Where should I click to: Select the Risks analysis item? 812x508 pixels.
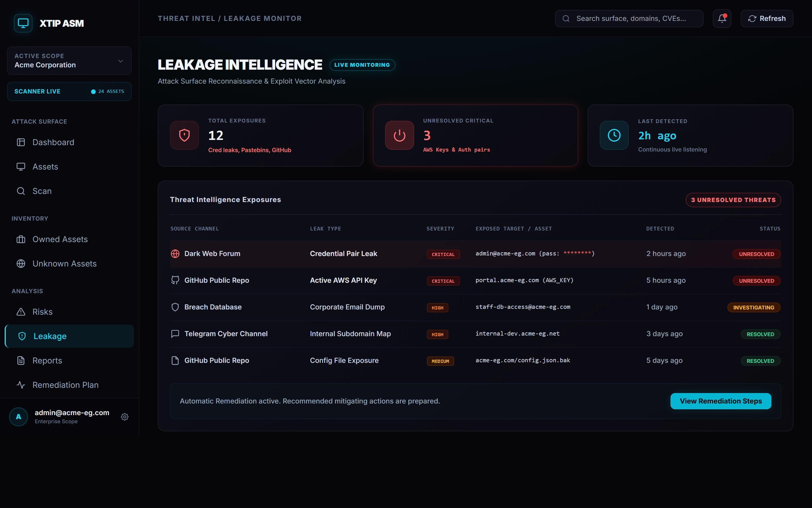(x=69, y=312)
